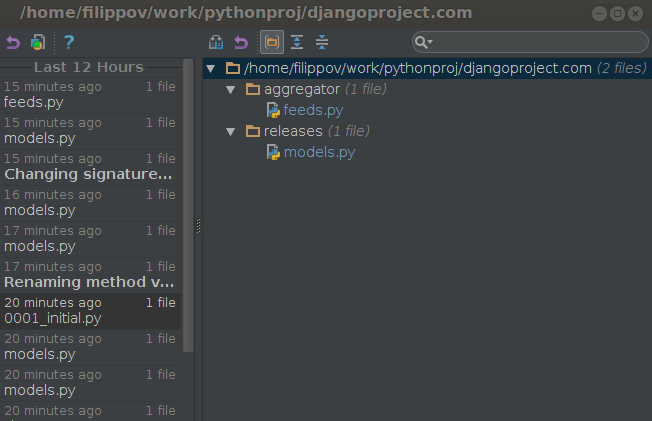The image size is (652, 421).
Task: Select the aggregator (1 file) row
Action: (x=427, y=89)
